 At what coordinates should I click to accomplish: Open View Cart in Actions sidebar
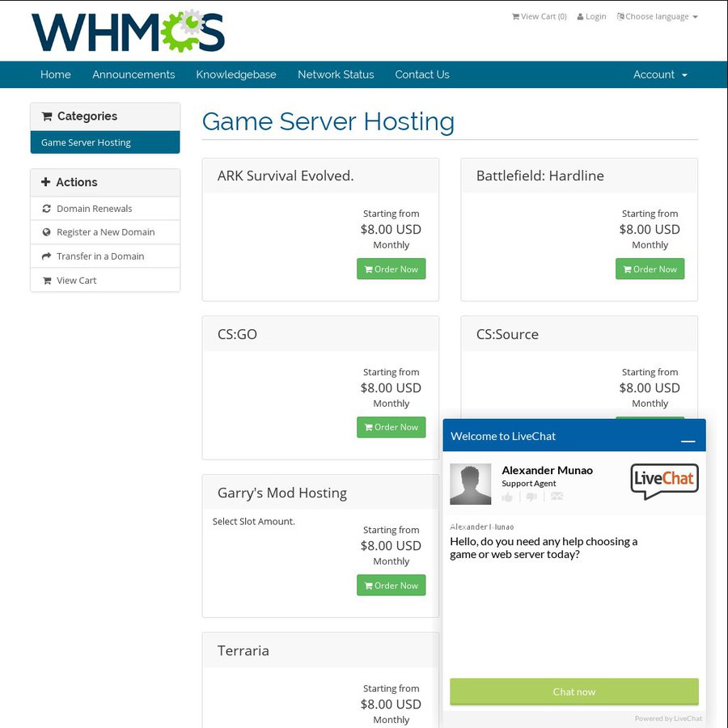pyautogui.click(x=105, y=281)
